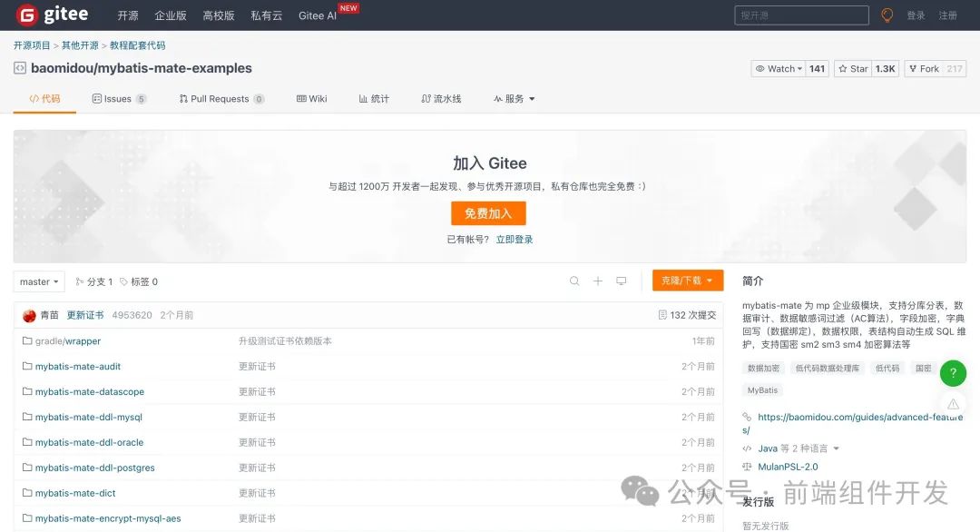Open the mybatis-mate-encrypt-mysql-aes folder
Viewport: 980px width, 532px height.
(108, 518)
